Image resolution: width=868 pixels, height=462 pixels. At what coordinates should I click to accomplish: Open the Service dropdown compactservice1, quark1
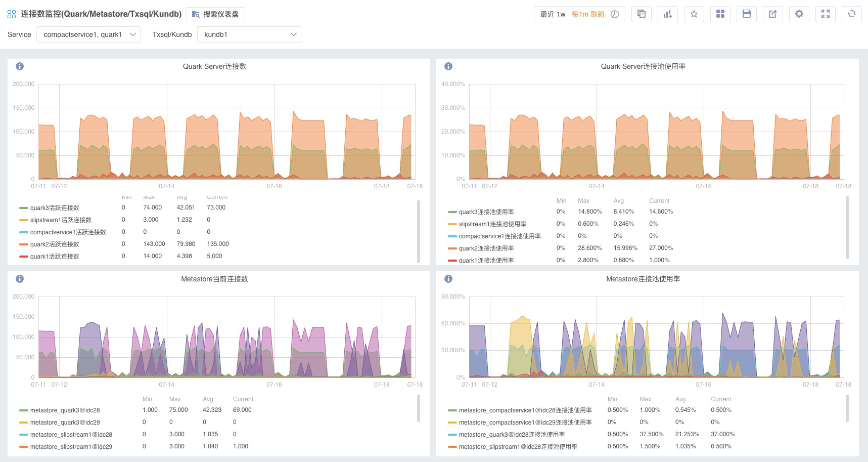point(88,34)
